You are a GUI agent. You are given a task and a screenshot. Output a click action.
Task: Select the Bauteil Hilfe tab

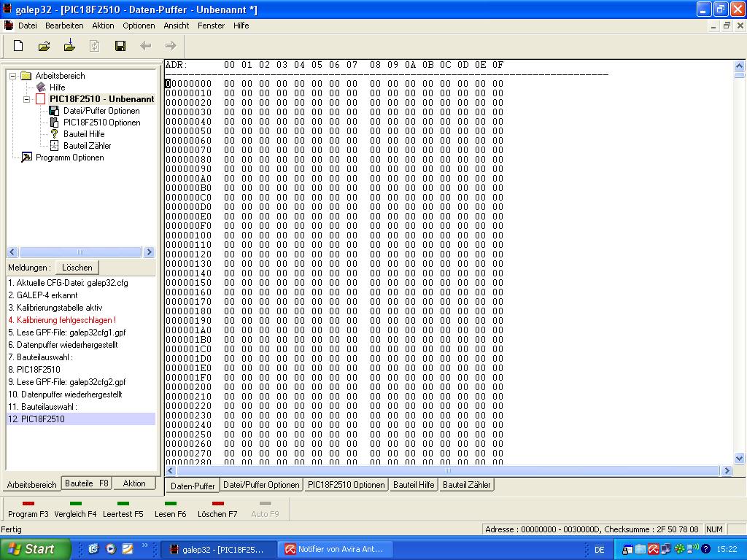414,485
